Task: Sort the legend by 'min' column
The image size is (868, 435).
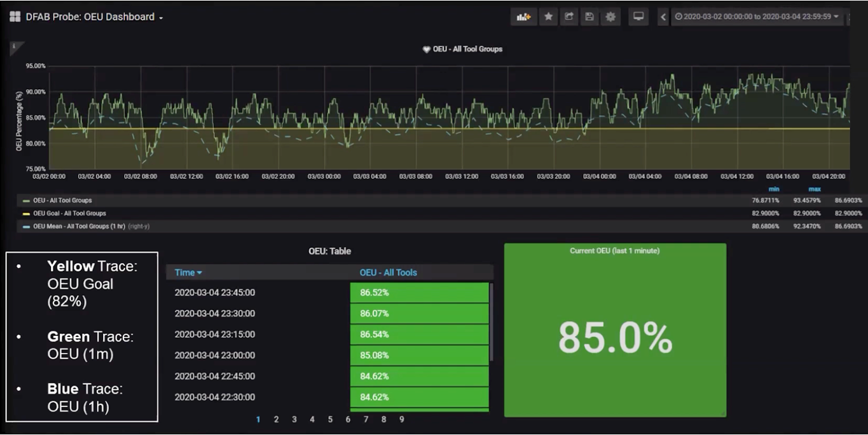Action: [x=773, y=189]
